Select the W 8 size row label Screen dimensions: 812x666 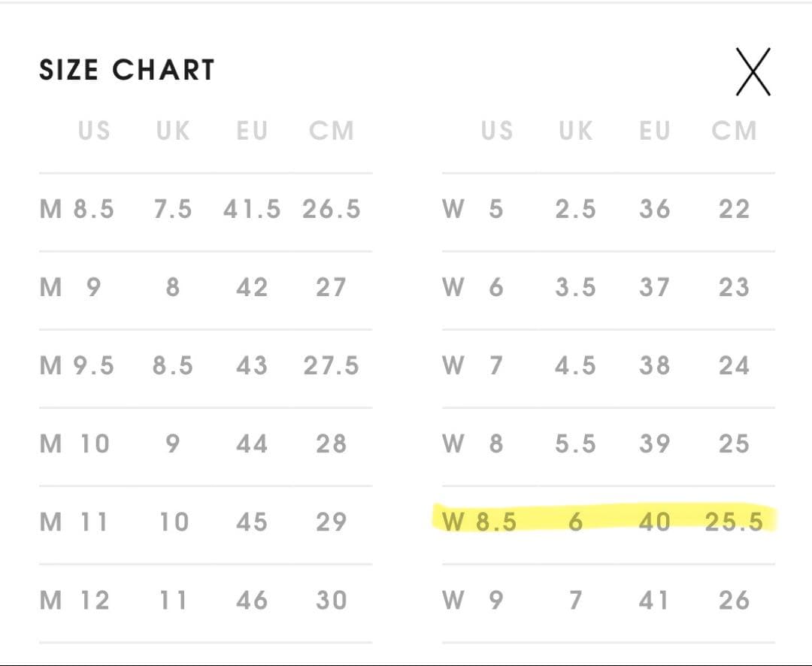click(473, 443)
